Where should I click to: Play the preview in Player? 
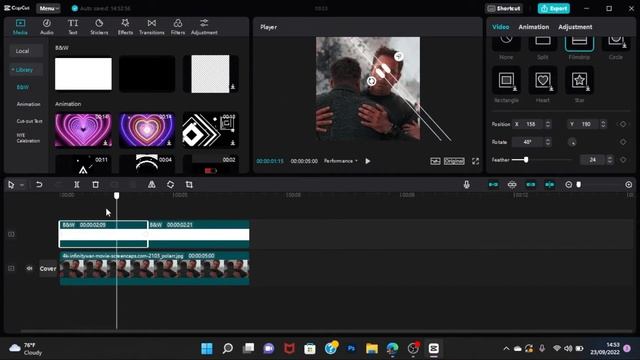(368, 161)
